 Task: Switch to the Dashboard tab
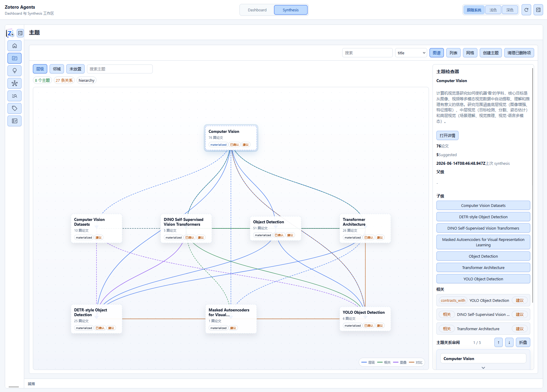click(257, 10)
